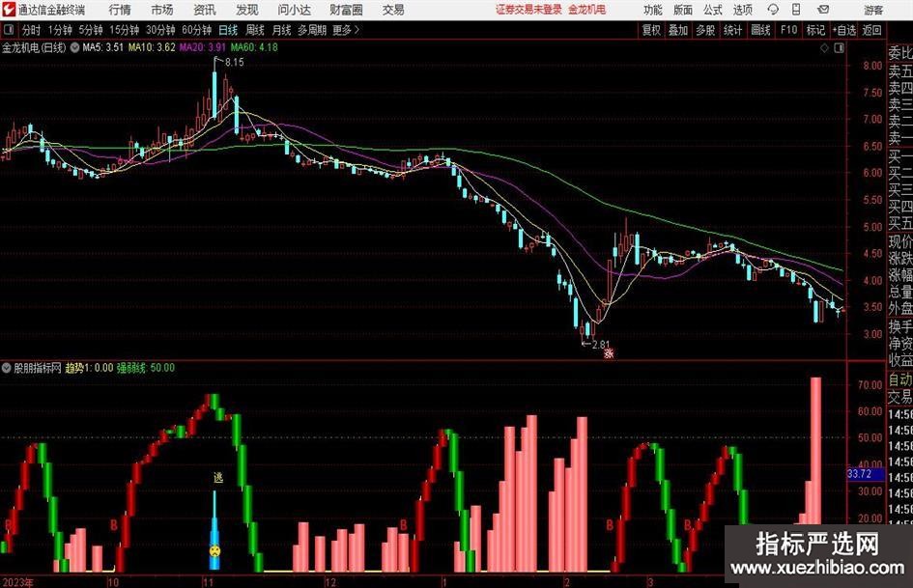Toggle the left panel layout icon
The width and height of the screenshot is (913, 588).
coord(8,30)
